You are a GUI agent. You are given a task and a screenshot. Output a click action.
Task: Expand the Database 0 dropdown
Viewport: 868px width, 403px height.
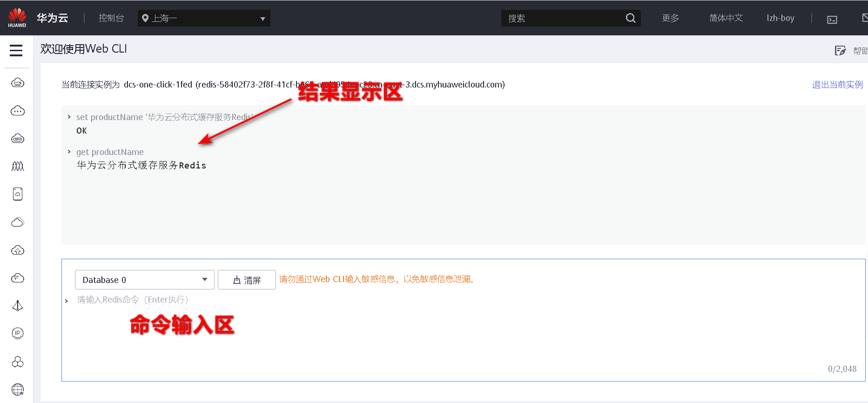[145, 280]
